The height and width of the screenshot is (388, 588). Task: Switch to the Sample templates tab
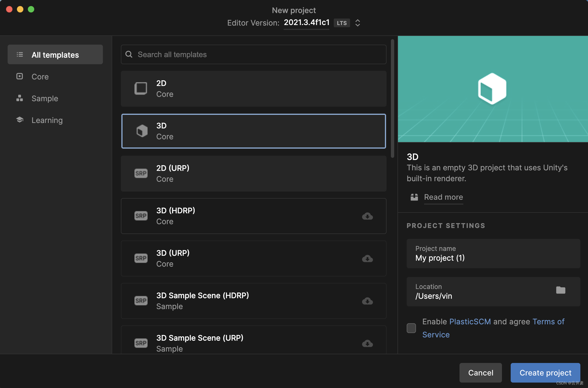45,98
